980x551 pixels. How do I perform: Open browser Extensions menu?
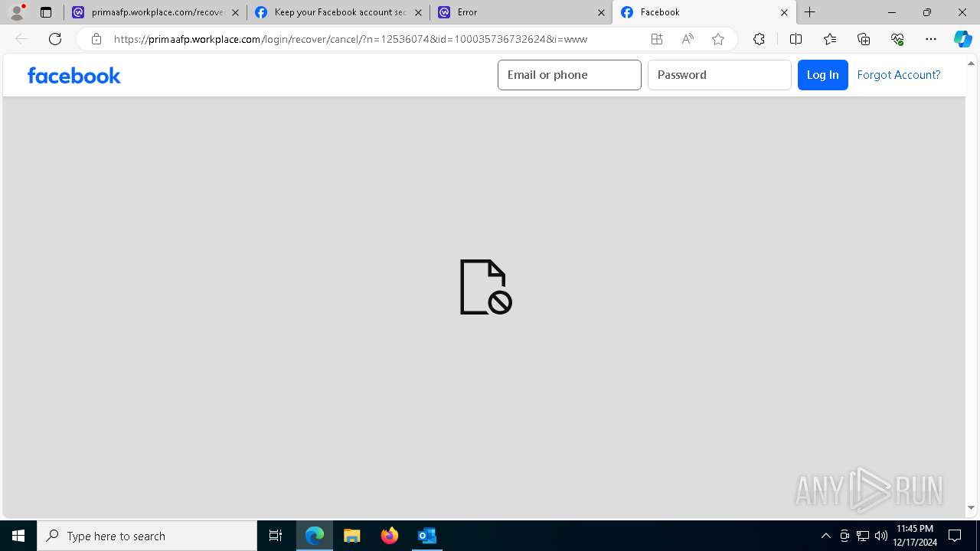coord(759,39)
